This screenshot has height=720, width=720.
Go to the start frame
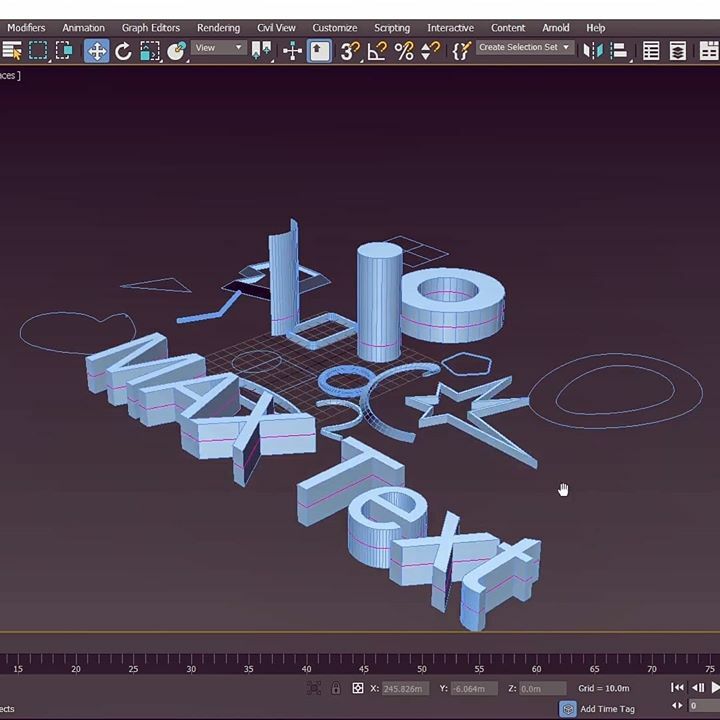pos(677,687)
